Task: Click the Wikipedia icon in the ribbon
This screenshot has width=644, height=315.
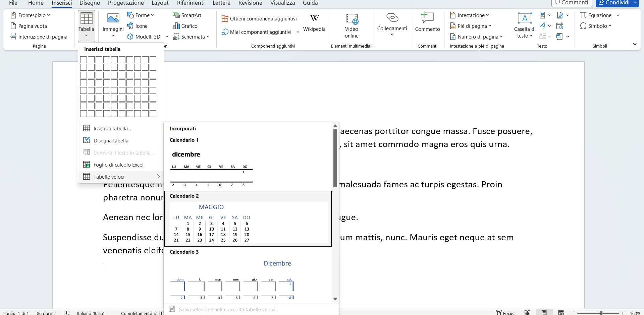Action: [314, 19]
